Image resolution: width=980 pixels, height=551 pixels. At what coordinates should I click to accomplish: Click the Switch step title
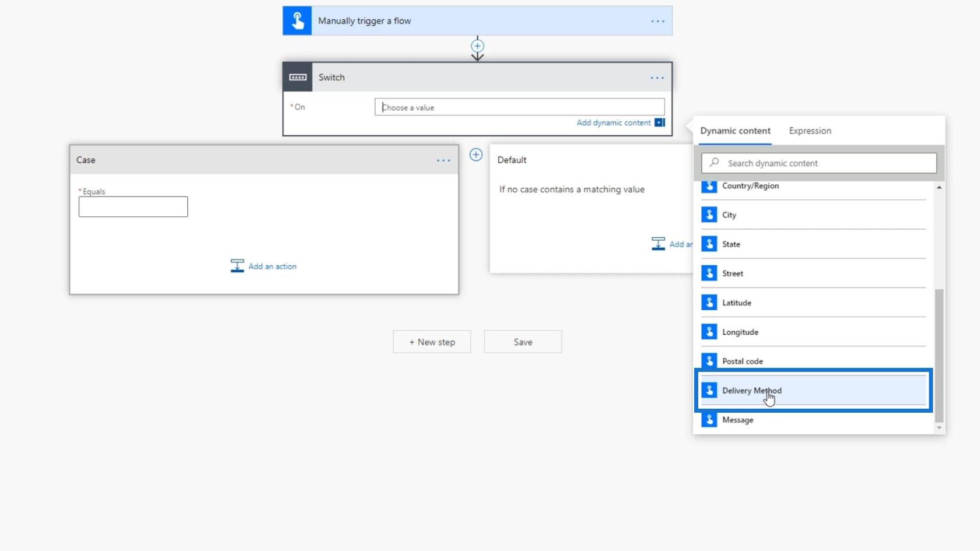[x=331, y=78]
